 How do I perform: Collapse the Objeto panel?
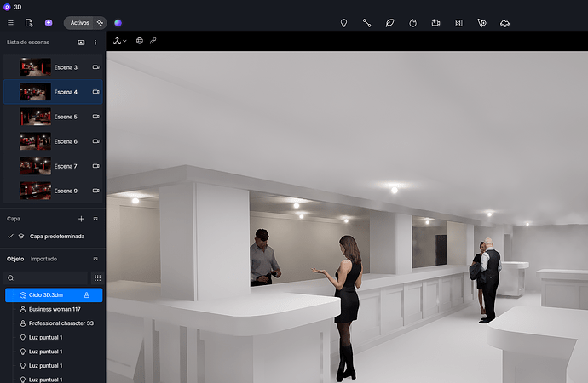point(95,259)
